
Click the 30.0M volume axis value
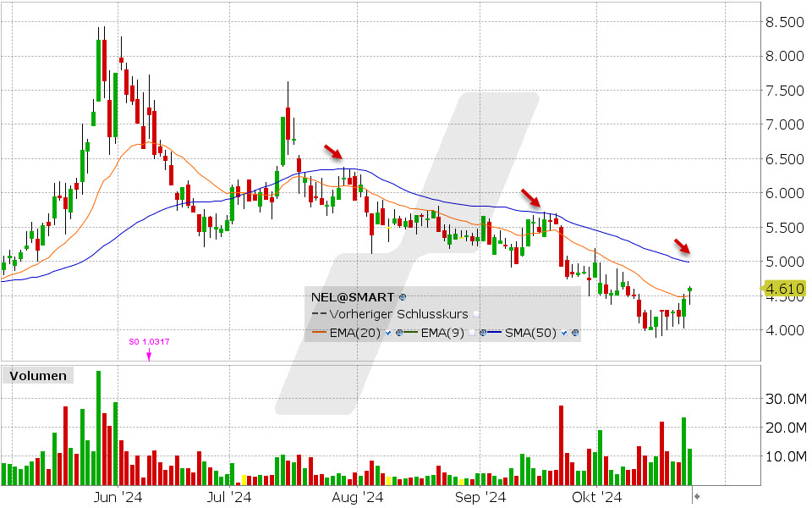point(785,399)
